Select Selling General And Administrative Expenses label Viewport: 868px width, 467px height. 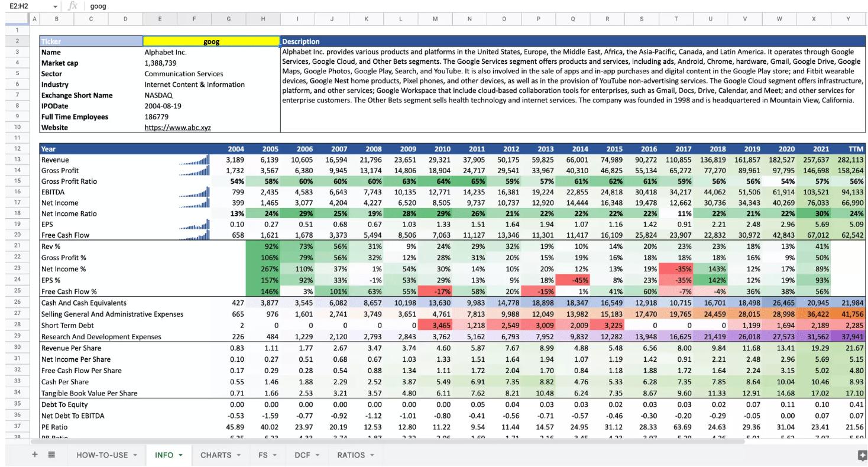(x=112, y=314)
